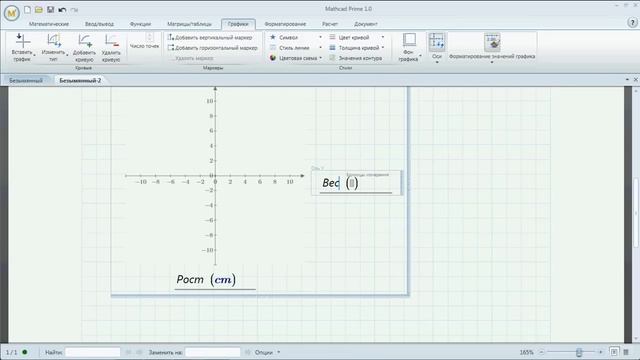This screenshot has height=360, width=640.
Task: Open the Опции dropdown in search bar
Action: pyautogui.click(x=279, y=352)
